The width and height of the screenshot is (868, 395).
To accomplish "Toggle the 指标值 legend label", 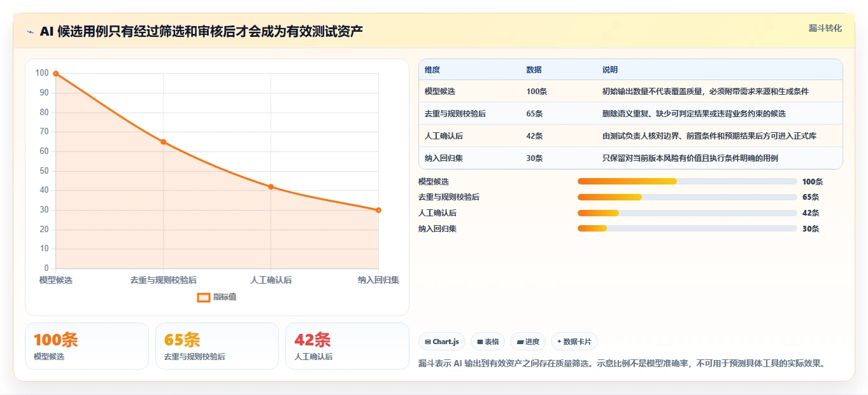I will point(225,297).
